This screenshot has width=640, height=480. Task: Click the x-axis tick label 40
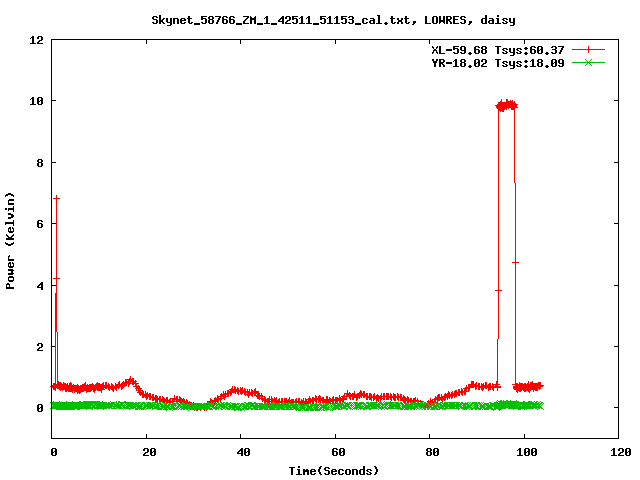(243, 452)
